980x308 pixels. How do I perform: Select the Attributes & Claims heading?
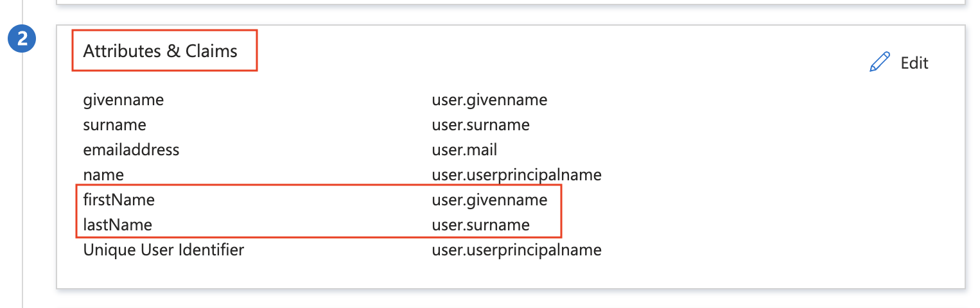(x=161, y=51)
